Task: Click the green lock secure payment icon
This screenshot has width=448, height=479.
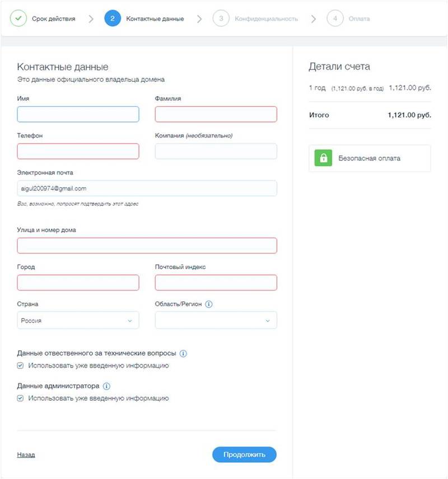Action: [323, 158]
